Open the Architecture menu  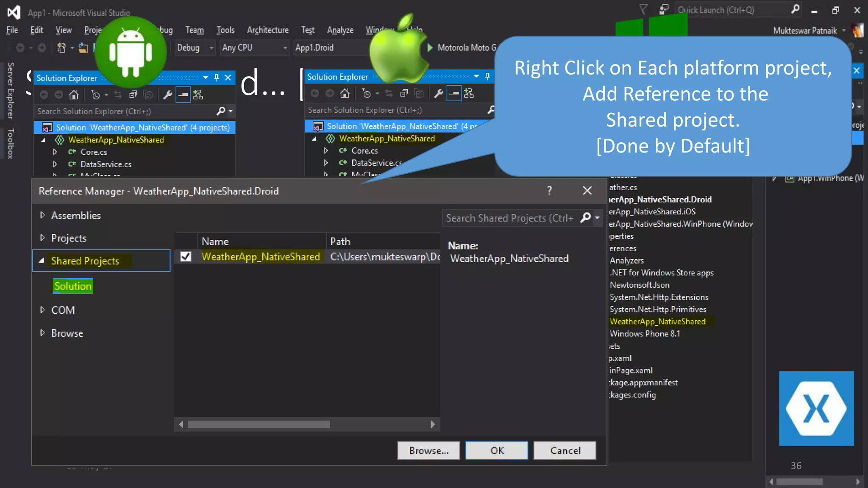[x=268, y=30]
